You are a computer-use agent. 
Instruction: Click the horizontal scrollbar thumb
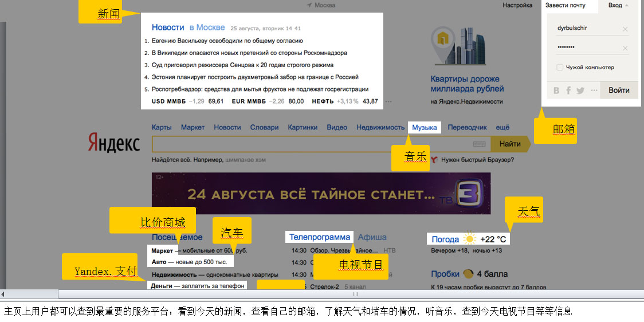356,294
